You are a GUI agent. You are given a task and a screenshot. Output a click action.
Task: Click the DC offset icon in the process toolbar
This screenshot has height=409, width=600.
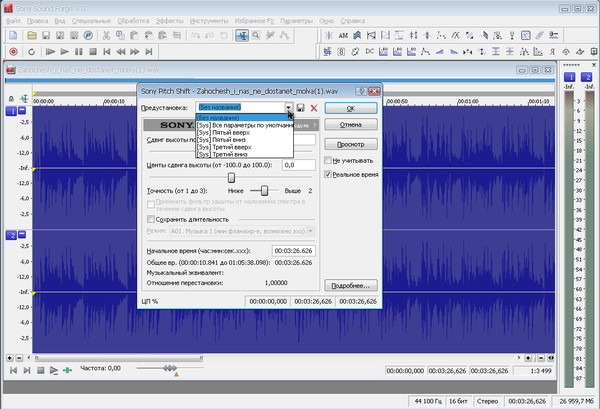click(x=369, y=51)
